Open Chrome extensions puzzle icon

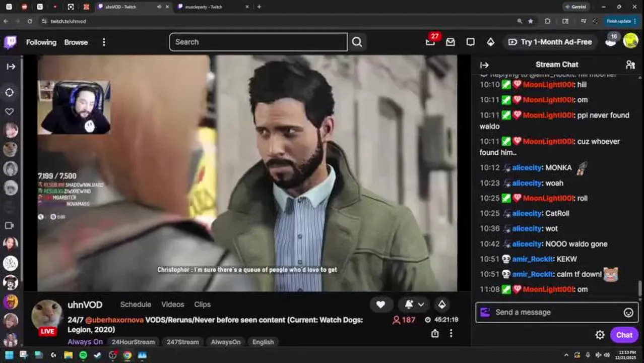[547, 21]
